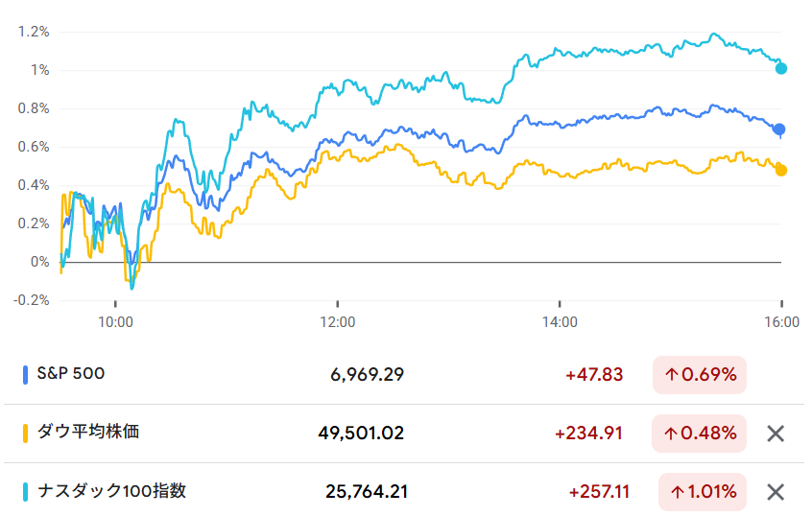
Task: Open the S&P 500 index row
Action: [71, 374]
